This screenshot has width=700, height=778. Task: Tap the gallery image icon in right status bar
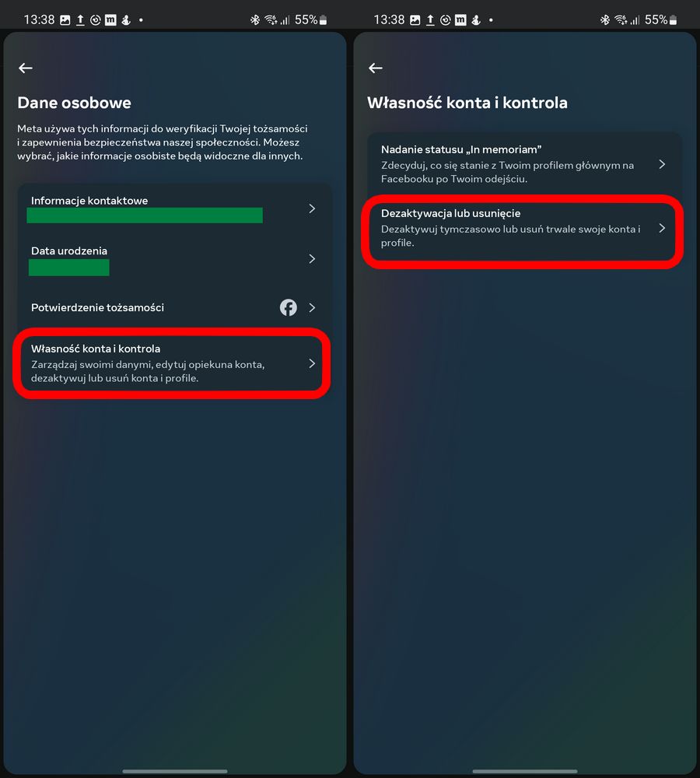(x=415, y=20)
